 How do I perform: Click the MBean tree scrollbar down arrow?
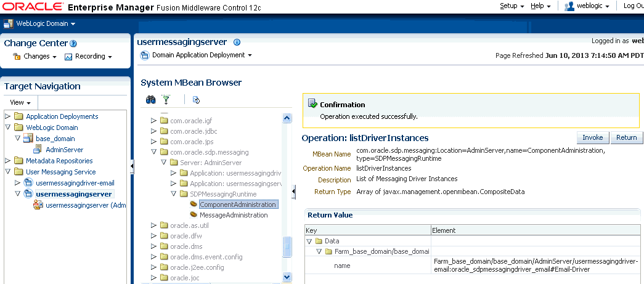tap(287, 277)
